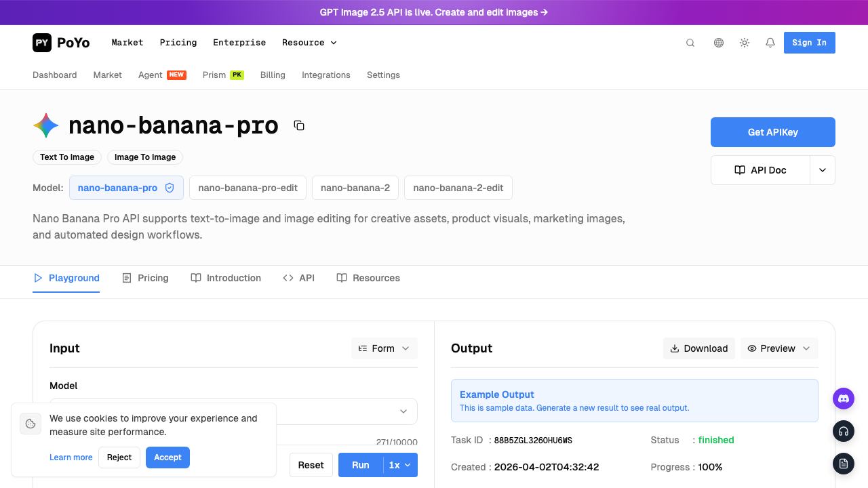
Task: Click the Sign In button
Action: [810, 43]
